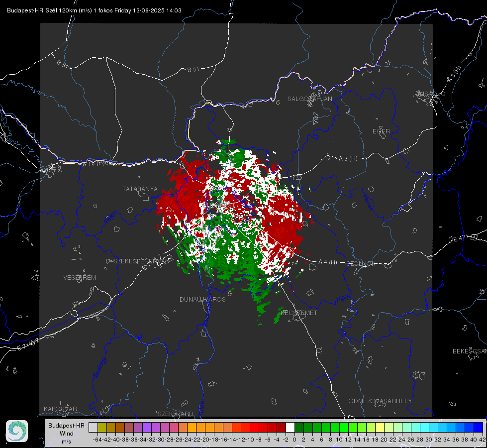Select the light gray swatch at the legend start
This screenshot has height=448, width=487.
click(93, 428)
